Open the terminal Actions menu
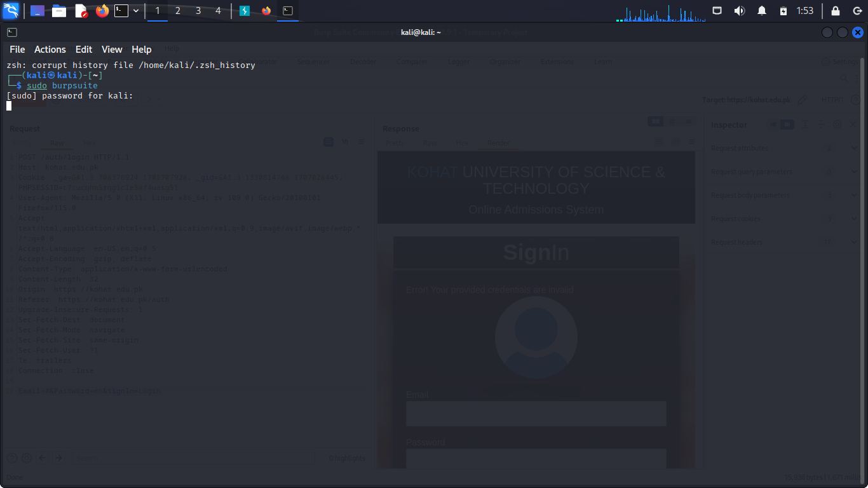This screenshot has height=488, width=868. click(x=50, y=50)
